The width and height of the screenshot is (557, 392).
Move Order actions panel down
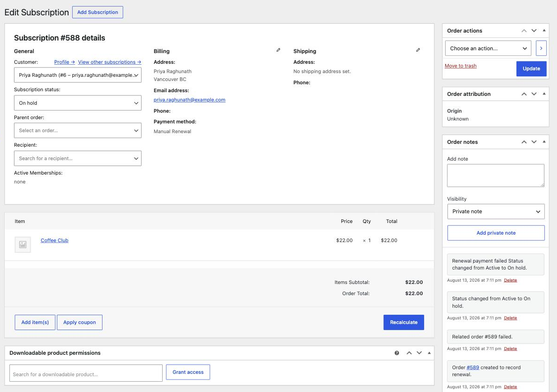point(534,31)
